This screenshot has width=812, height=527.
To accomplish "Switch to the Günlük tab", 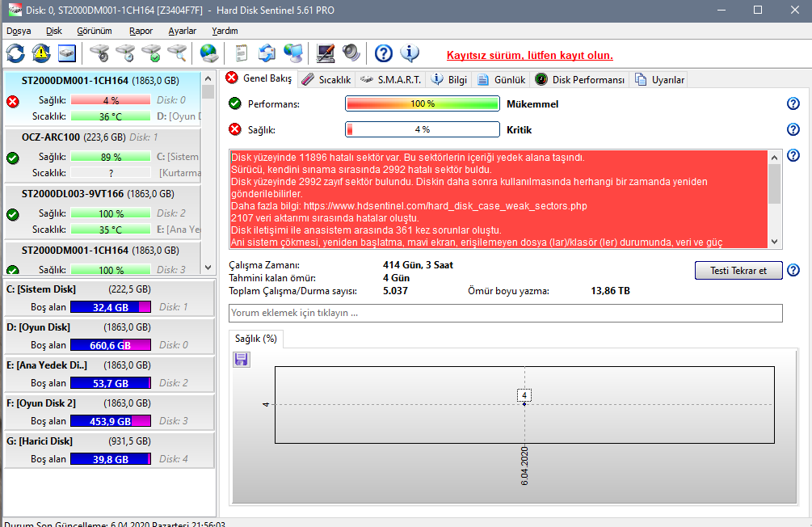I will (x=501, y=80).
